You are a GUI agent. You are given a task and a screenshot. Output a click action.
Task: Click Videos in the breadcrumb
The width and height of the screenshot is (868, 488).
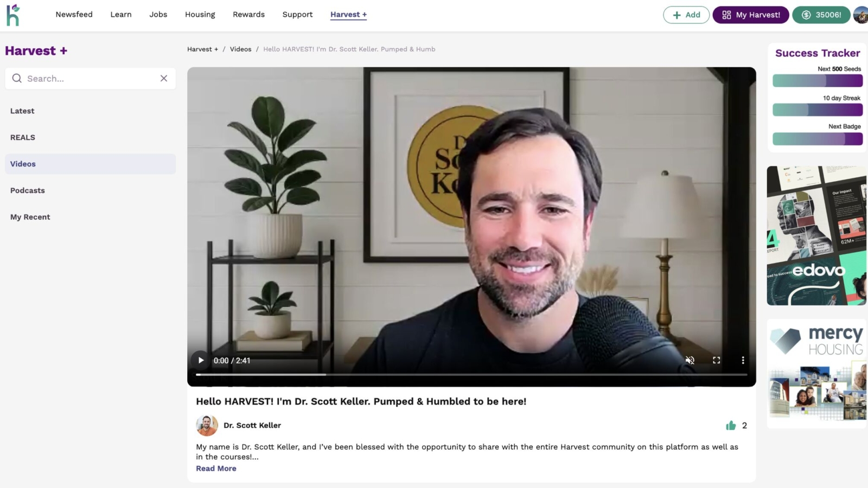tap(240, 49)
